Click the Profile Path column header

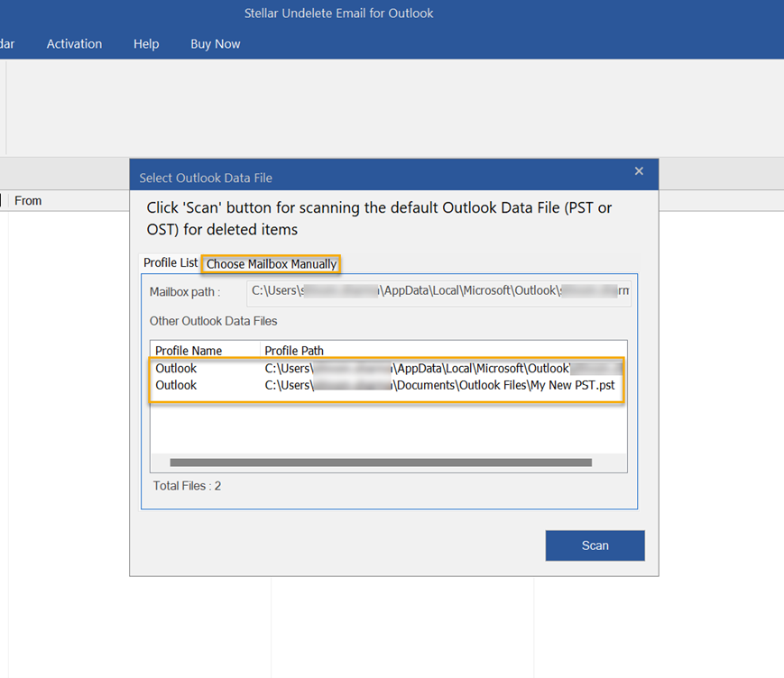pos(294,351)
